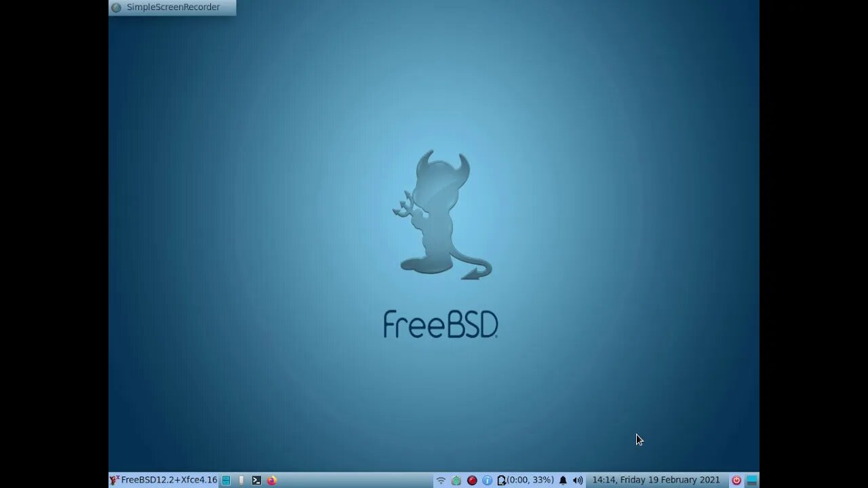Open the notifications bell icon
The height and width of the screenshot is (488, 868).
pos(563,480)
